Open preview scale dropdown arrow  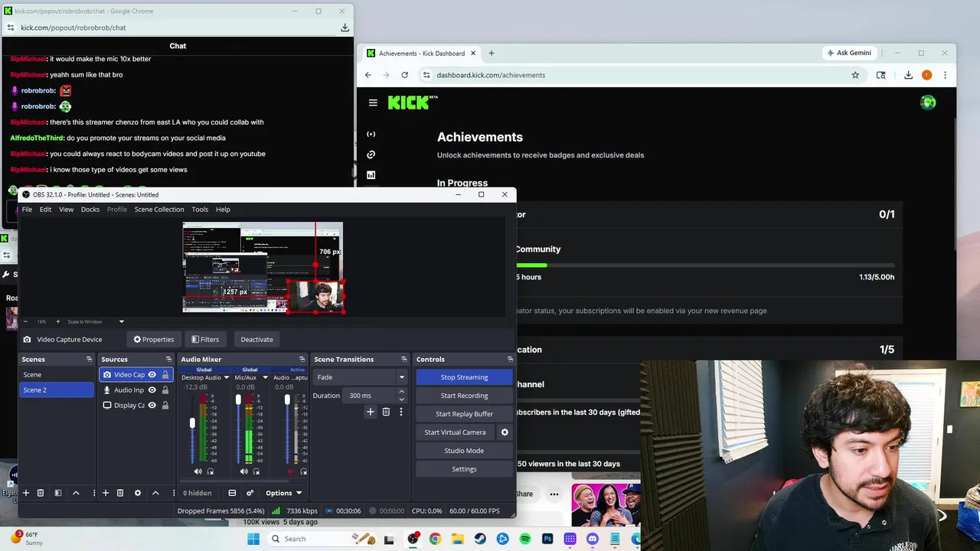click(121, 321)
